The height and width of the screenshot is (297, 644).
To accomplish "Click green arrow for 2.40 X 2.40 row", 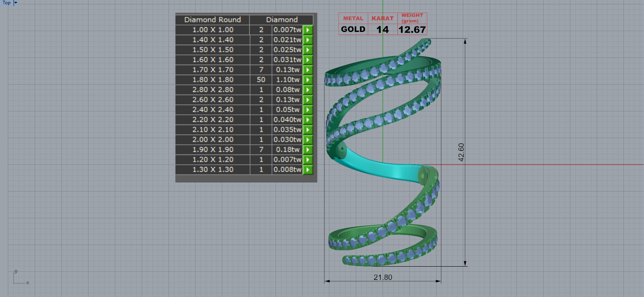I will point(308,110).
